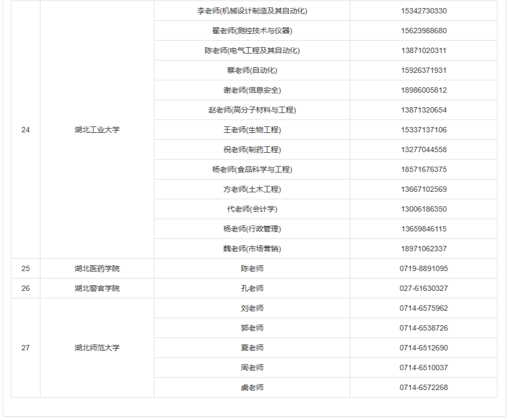Select phone number 13659846115

pyautogui.click(x=424, y=229)
